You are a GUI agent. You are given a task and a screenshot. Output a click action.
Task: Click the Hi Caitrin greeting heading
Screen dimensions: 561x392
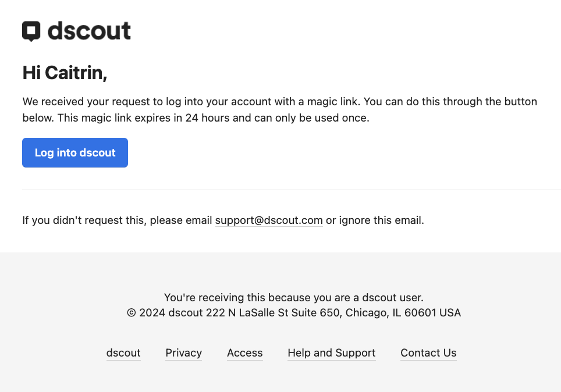(x=65, y=73)
